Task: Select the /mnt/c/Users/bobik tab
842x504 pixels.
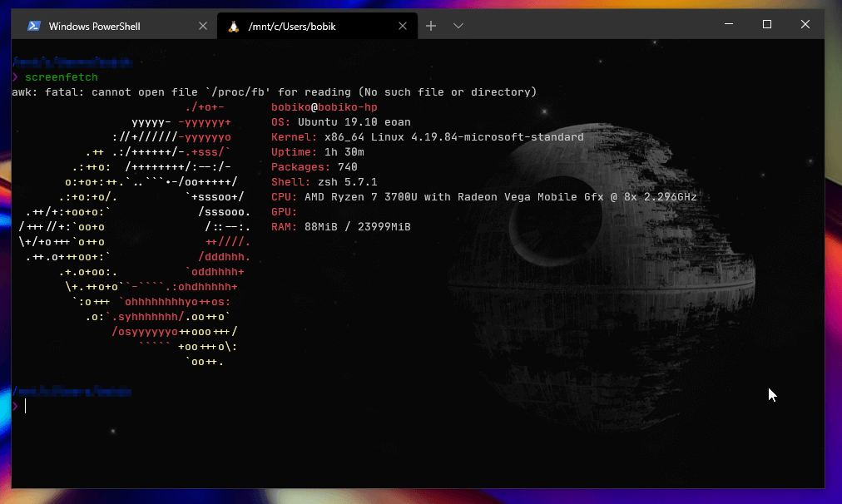Action: pyautogui.click(x=317, y=26)
